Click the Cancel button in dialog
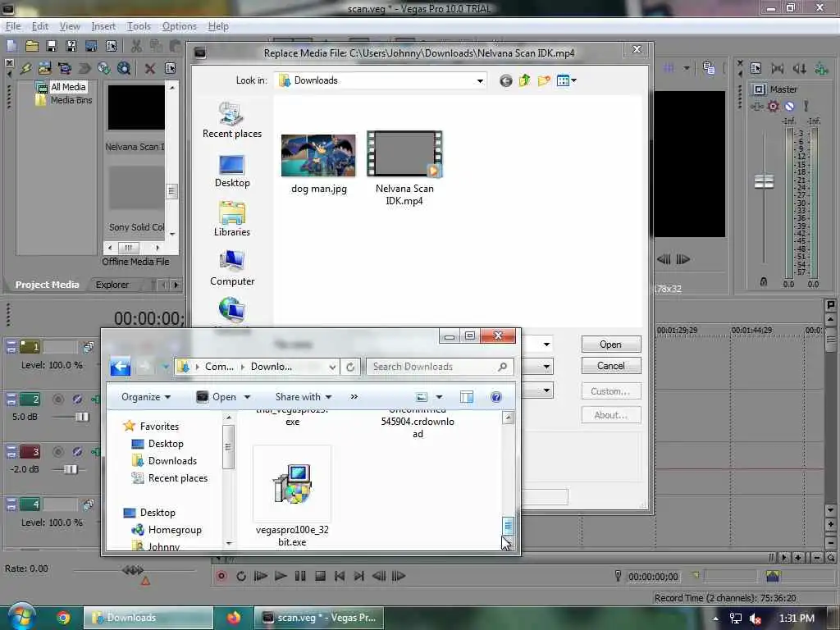The width and height of the screenshot is (840, 630). pyautogui.click(x=610, y=366)
